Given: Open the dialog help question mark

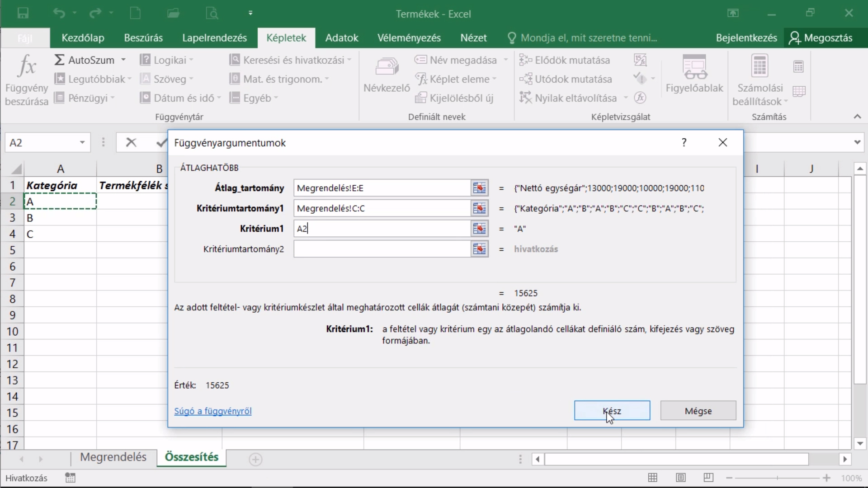Looking at the screenshot, I should coord(684,143).
